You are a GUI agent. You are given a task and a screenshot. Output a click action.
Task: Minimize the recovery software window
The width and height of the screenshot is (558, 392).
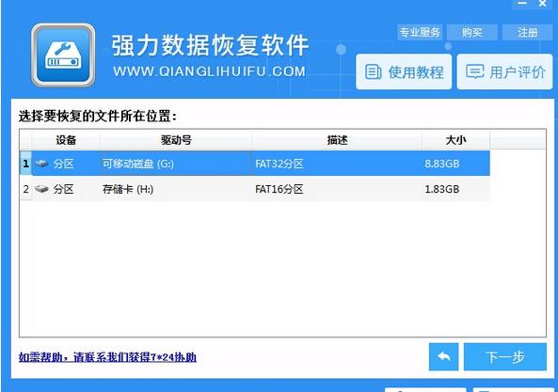tap(522, 4)
